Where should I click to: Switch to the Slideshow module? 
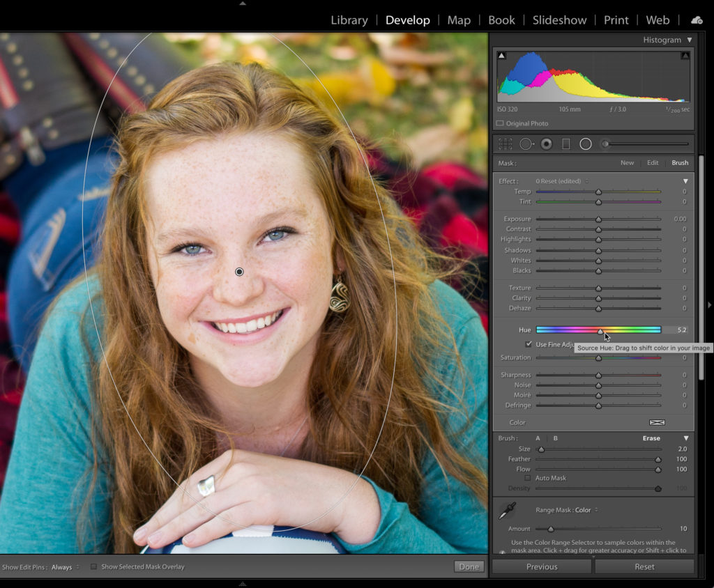pos(560,20)
